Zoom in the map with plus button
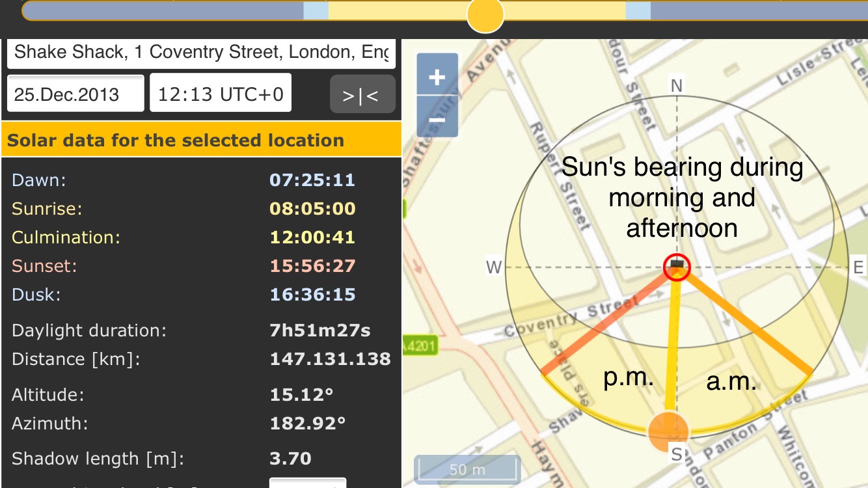 (437, 77)
